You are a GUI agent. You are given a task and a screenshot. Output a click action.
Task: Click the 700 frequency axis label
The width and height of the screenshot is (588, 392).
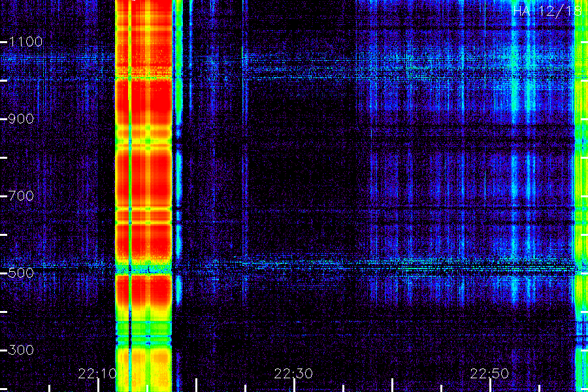click(21, 196)
